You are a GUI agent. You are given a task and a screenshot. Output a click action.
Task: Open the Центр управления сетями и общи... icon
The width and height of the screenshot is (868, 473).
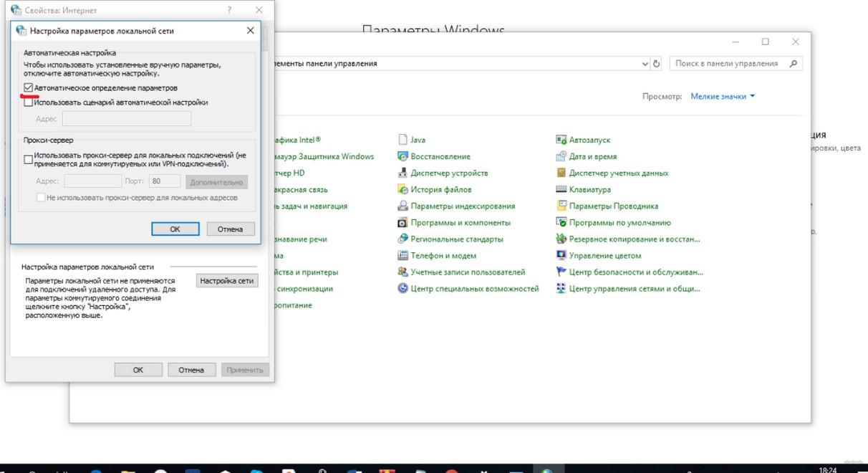point(561,288)
